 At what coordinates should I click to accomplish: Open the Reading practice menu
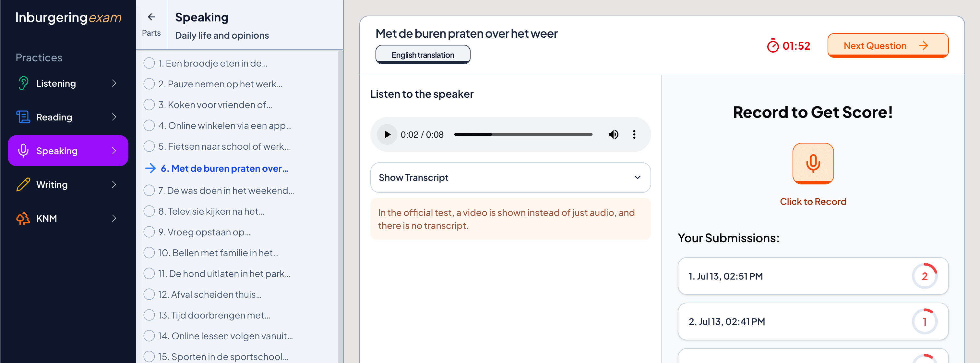coord(68,117)
